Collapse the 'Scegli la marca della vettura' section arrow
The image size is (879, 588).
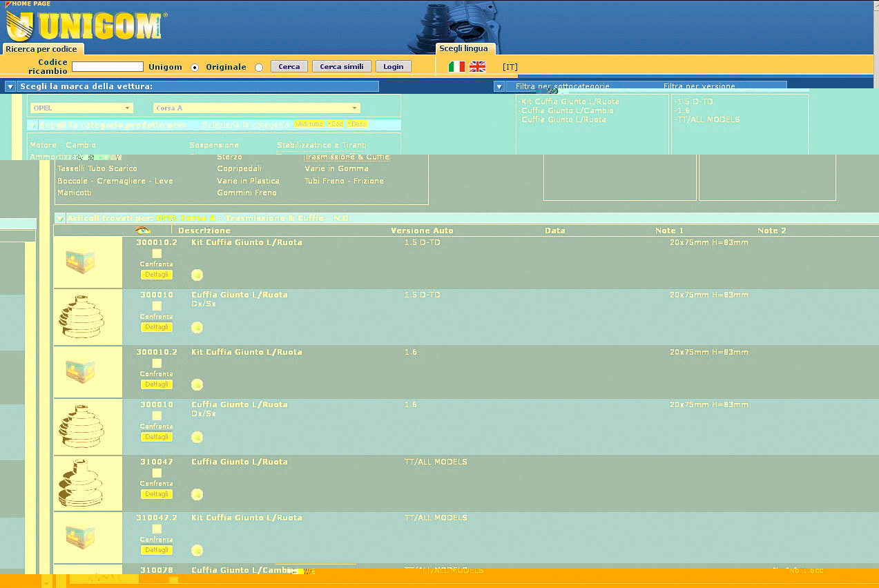(10, 86)
